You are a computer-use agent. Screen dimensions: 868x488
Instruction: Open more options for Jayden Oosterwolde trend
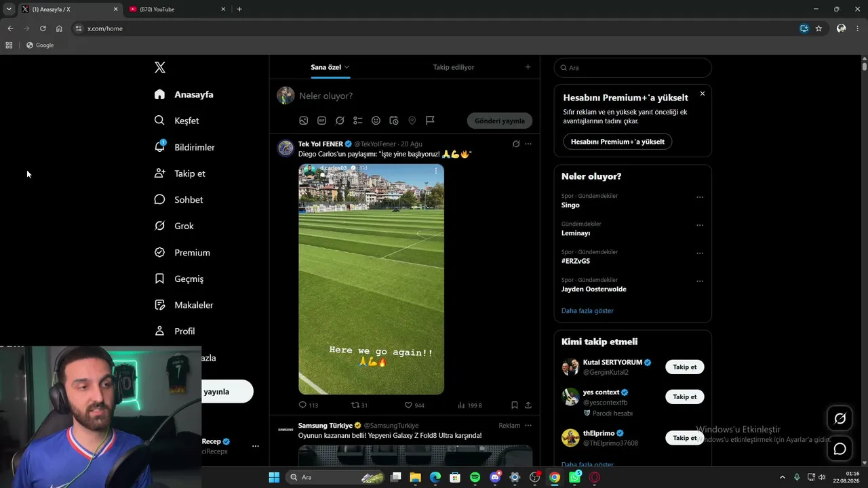point(700,281)
